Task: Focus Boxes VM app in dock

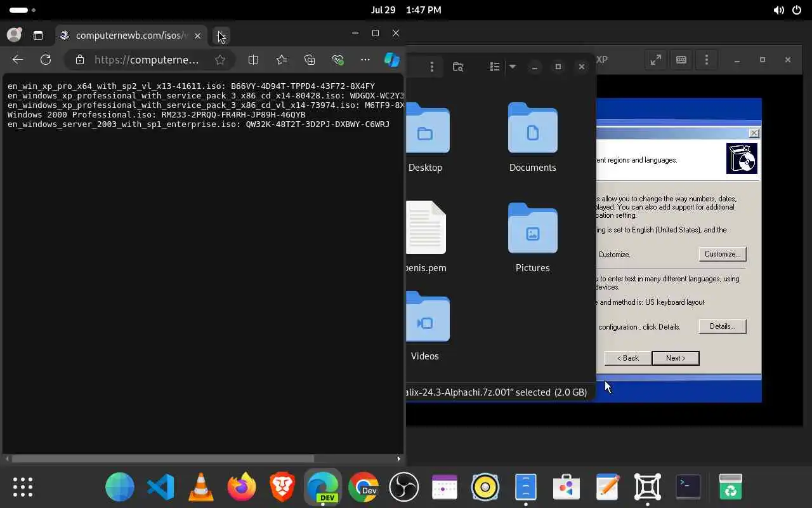Action: [x=648, y=487]
